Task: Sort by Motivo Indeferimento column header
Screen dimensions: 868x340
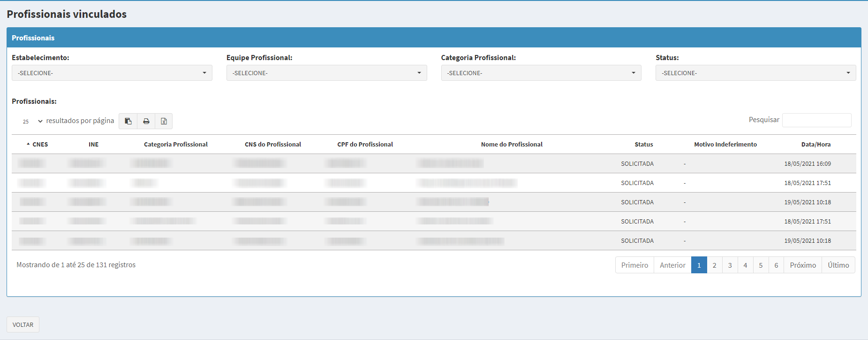Action: 725,144
